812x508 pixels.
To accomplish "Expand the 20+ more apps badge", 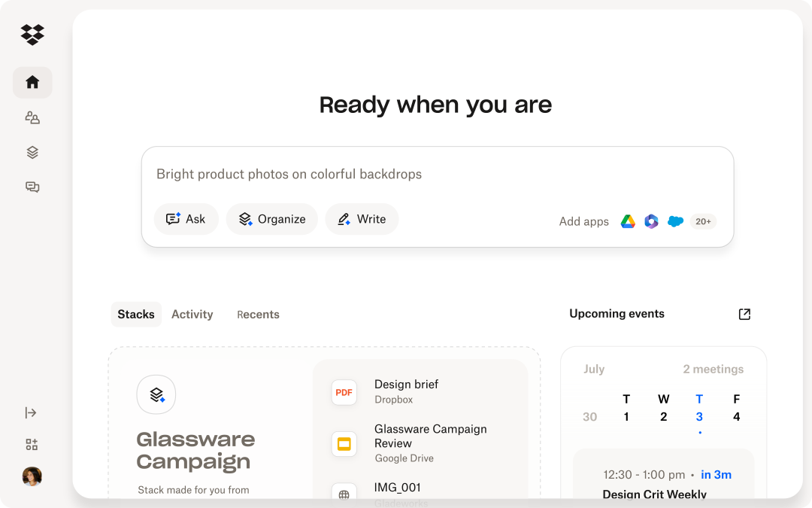I will (703, 221).
